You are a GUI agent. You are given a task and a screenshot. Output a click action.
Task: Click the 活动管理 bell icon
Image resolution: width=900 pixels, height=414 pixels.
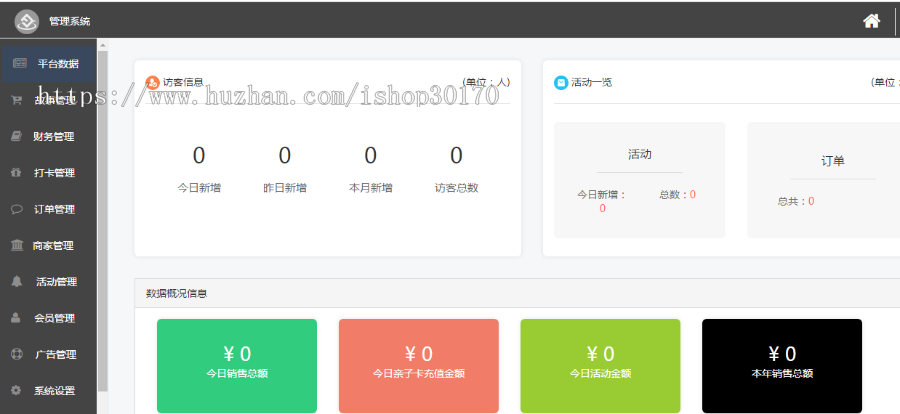point(17,281)
